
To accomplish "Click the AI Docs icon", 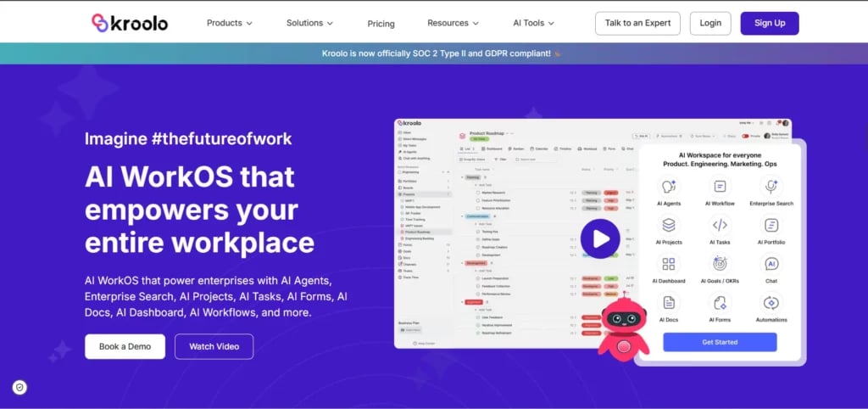I will click(669, 302).
